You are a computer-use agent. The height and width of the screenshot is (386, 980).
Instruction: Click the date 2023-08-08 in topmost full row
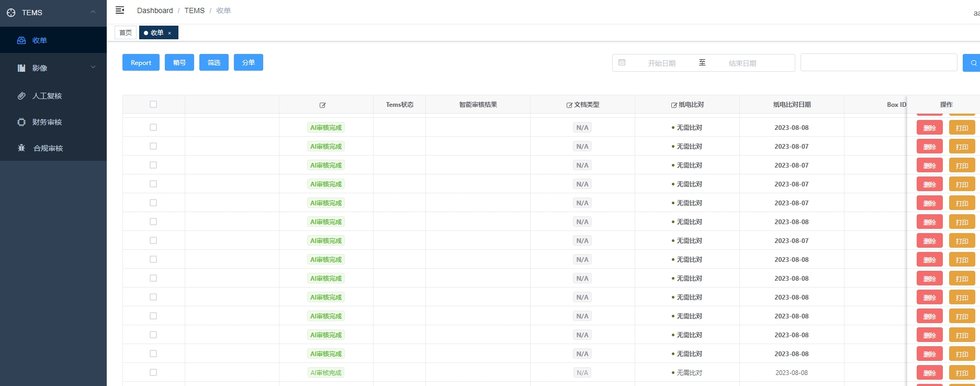792,127
